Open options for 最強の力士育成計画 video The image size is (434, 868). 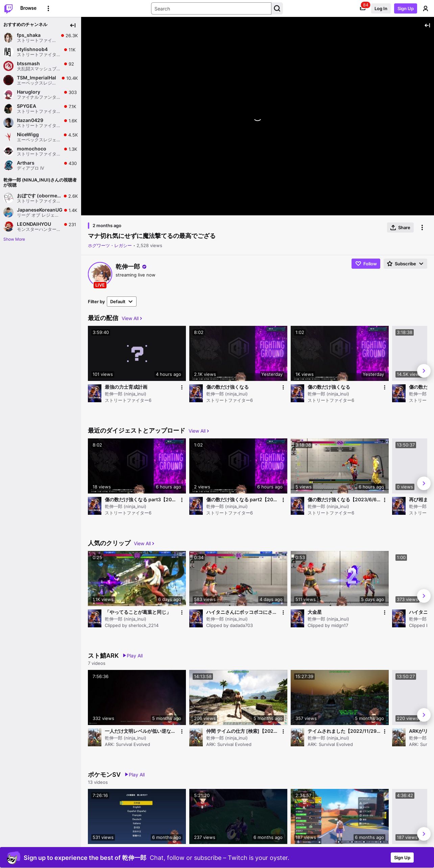[x=182, y=387]
